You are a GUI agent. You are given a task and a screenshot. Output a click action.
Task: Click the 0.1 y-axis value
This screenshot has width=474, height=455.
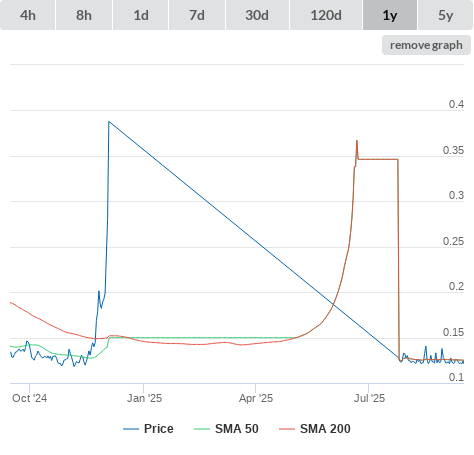click(456, 377)
